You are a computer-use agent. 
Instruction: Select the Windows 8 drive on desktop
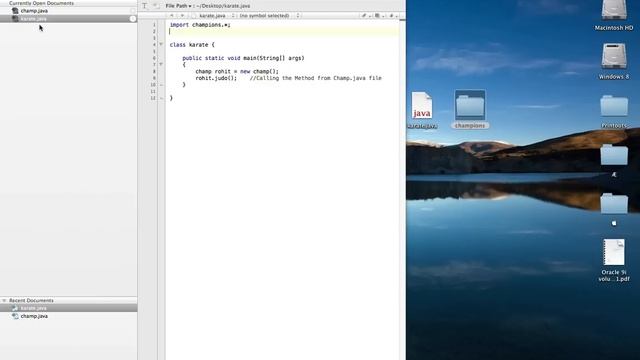tap(614, 61)
